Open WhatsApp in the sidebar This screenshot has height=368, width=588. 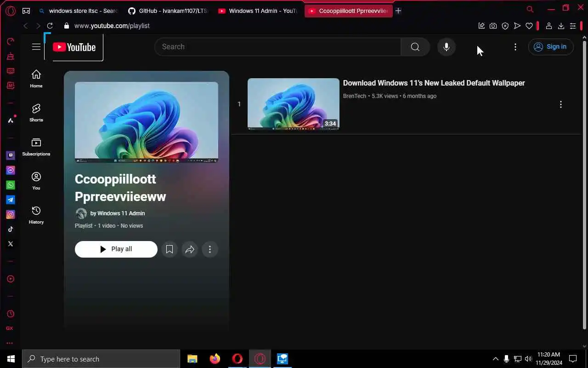pyautogui.click(x=10, y=185)
